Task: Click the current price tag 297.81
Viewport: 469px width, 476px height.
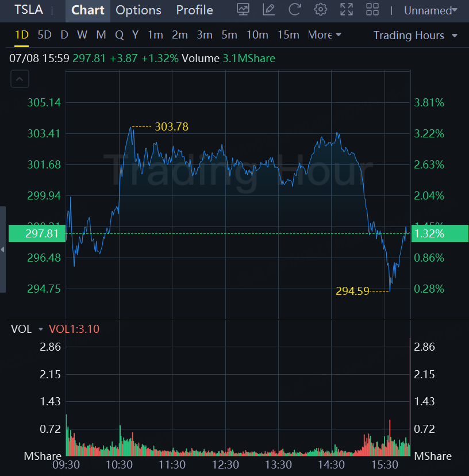Action: point(37,233)
